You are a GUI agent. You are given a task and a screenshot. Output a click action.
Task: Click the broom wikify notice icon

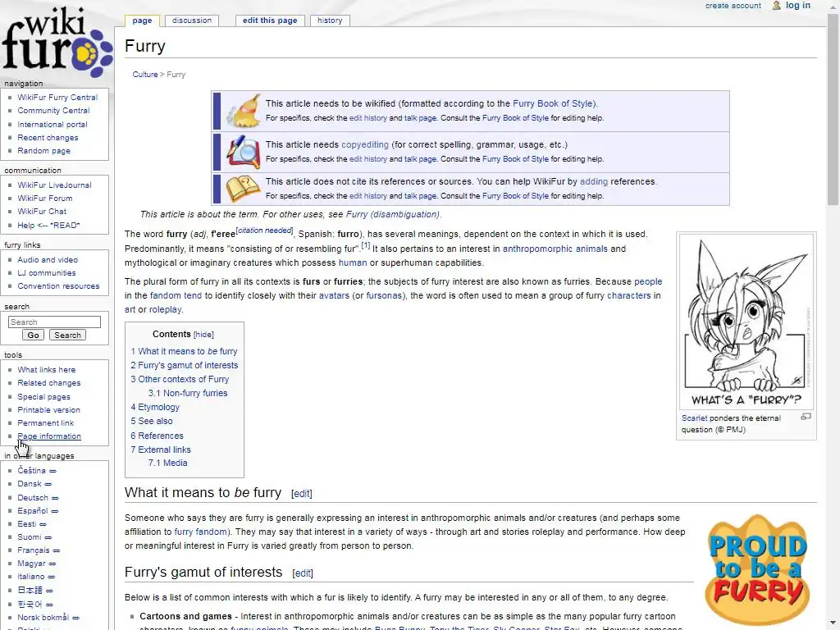coord(244,111)
